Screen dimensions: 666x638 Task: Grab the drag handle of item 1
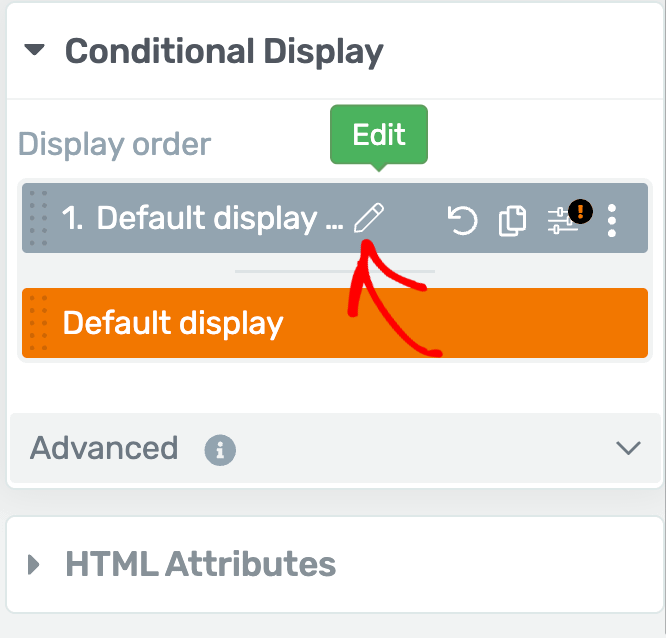(x=38, y=218)
